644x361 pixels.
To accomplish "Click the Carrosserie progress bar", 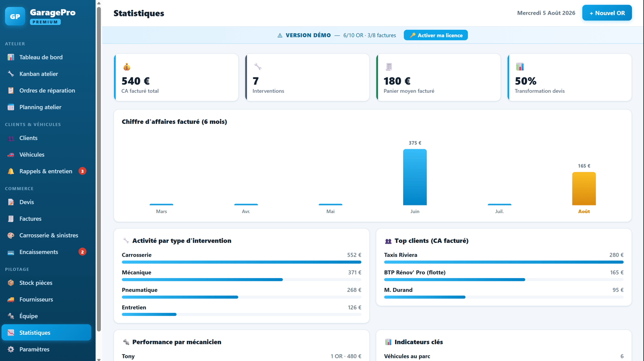I will [241, 262].
